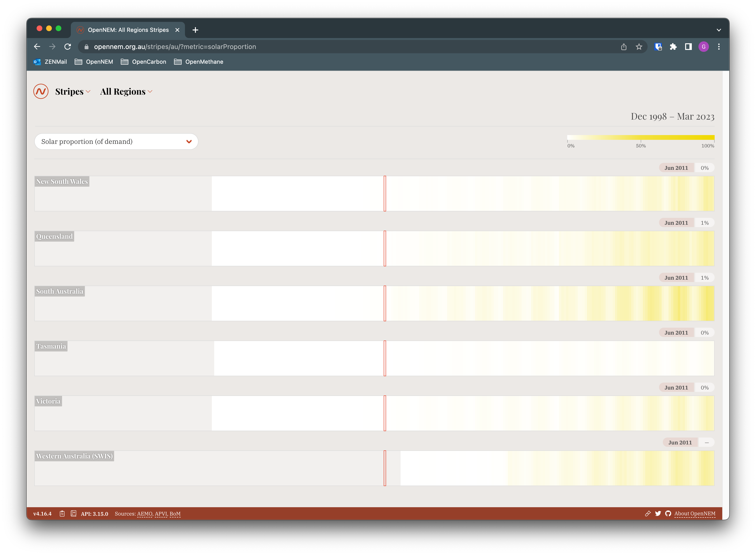The image size is (756, 555).
Task: Toggle the browser side panel
Action: pos(688,47)
